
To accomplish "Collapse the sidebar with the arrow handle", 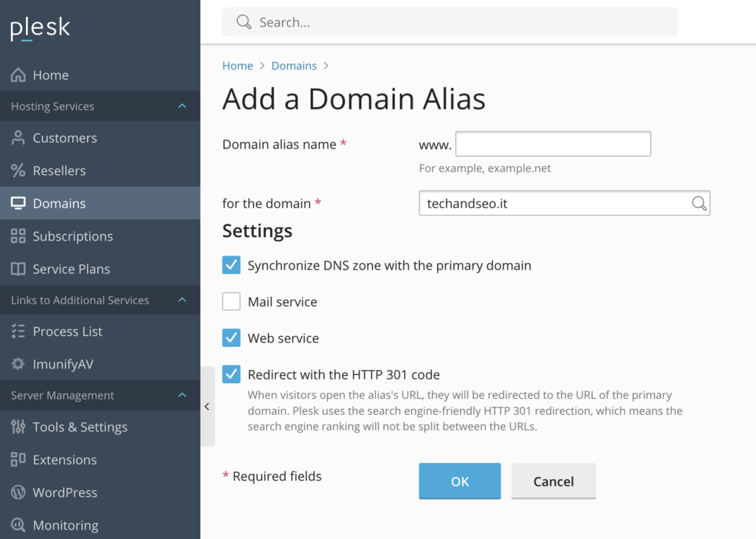I will pos(207,406).
